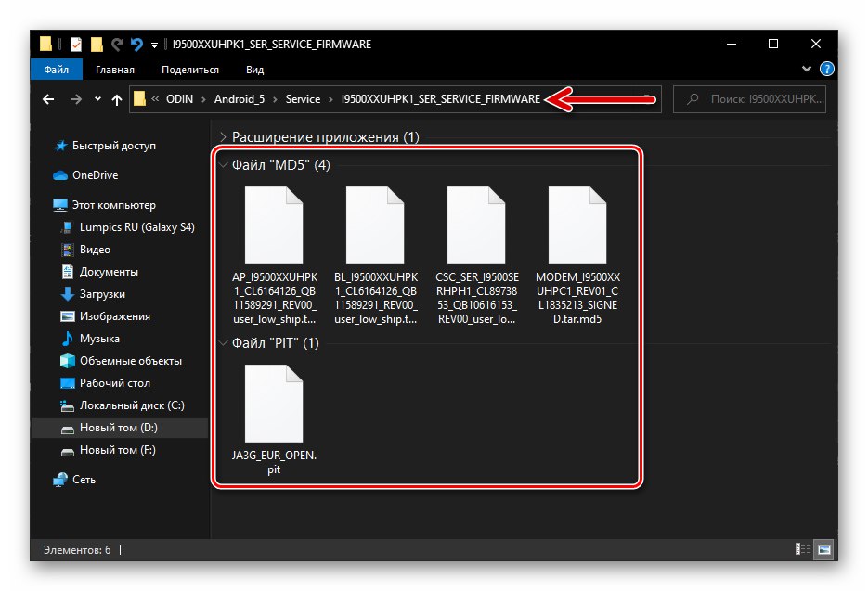Open Explorer help via the question mark icon
The width and height of the screenshot is (868, 591).
(826, 69)
